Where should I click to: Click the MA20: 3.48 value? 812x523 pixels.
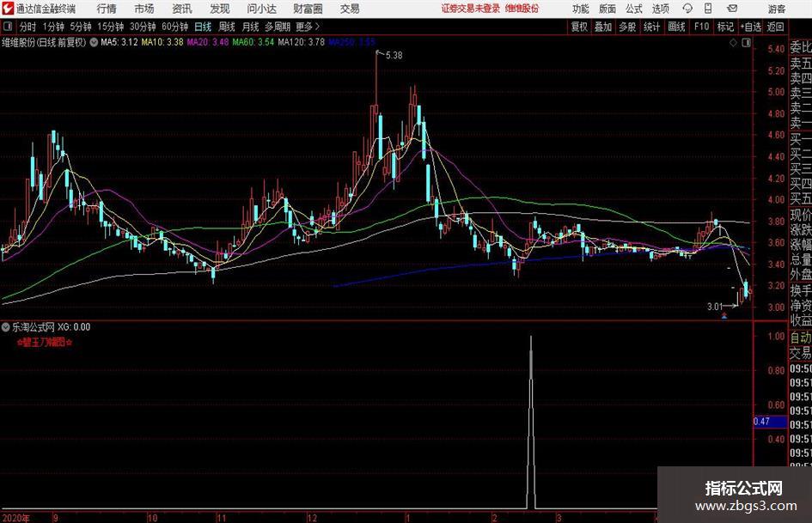pos(208,42)
